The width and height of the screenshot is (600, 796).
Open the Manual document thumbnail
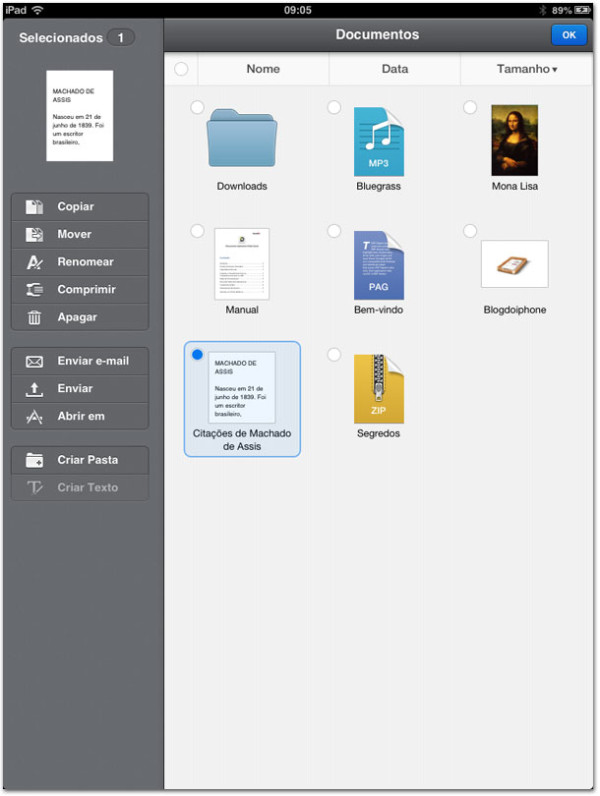click(x=242, y=264)
